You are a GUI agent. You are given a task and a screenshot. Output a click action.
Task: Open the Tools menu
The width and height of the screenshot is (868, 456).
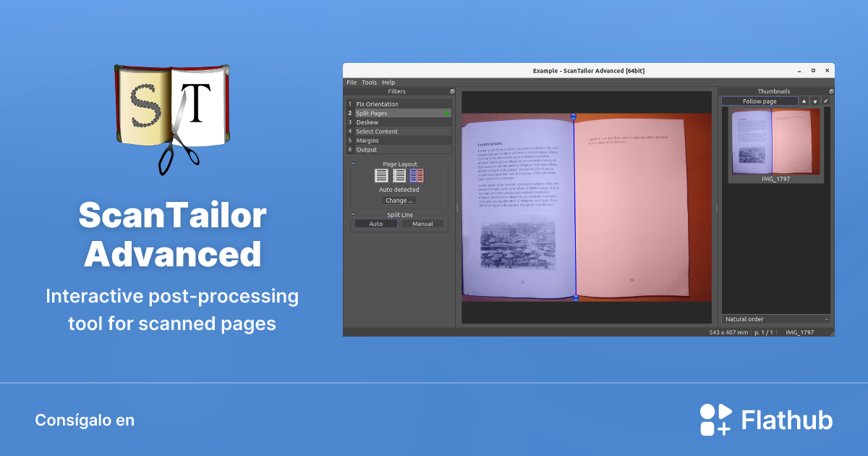369,82
